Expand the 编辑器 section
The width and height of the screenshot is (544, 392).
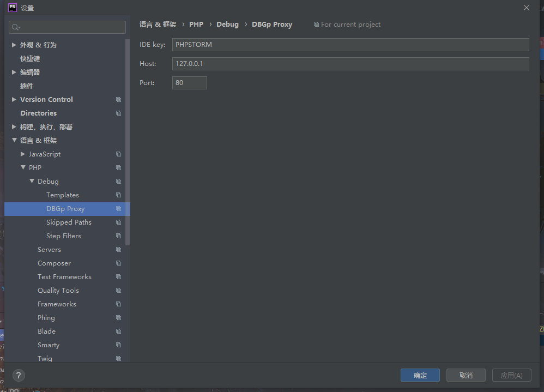[x=14, y=72]
